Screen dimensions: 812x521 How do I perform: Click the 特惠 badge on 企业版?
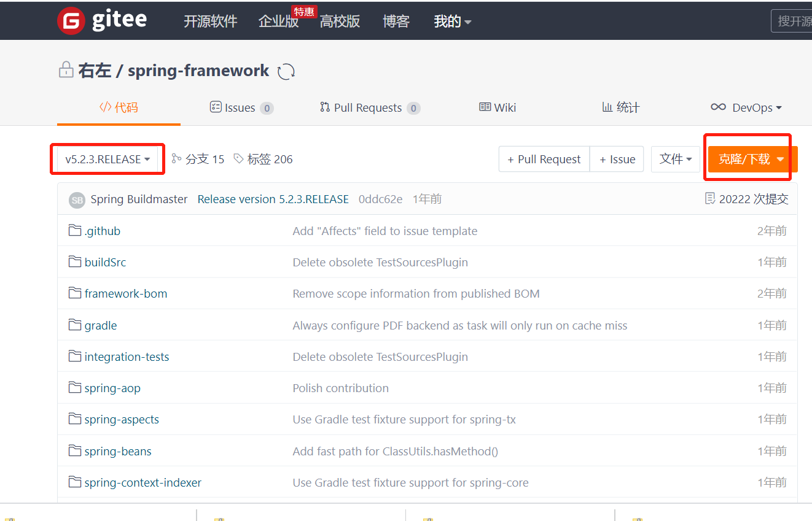(304, 12)
